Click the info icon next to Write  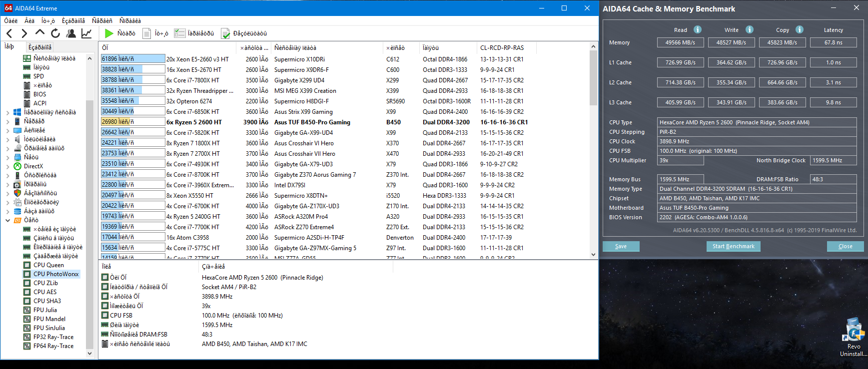(x=750, y=29)
